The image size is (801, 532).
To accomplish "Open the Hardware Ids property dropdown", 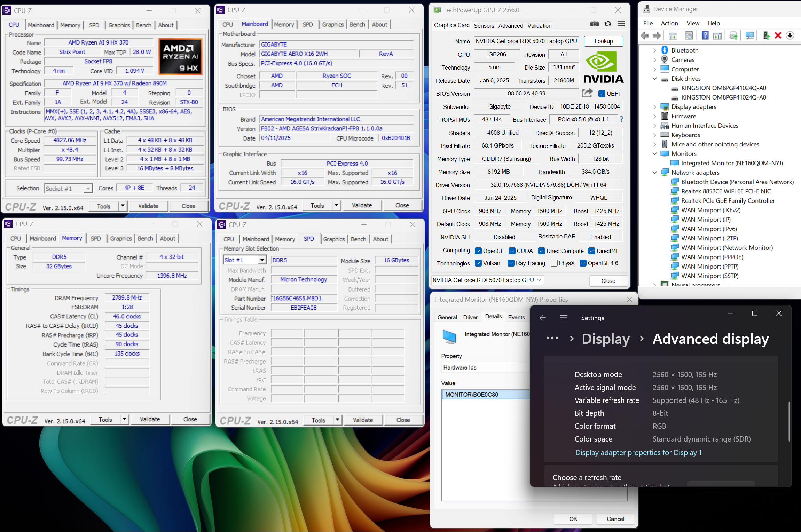I will (x=486, y=367).
